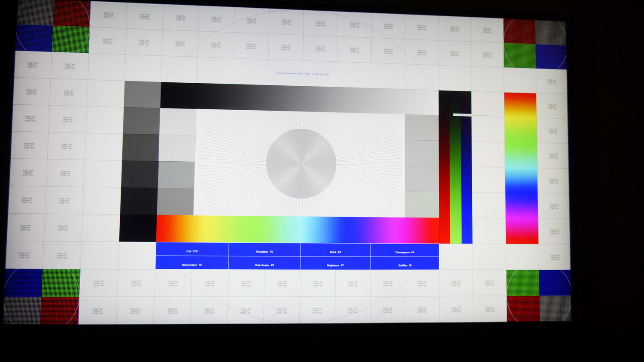Click the www.programming.de copyright text

click(x=471, y=115)
